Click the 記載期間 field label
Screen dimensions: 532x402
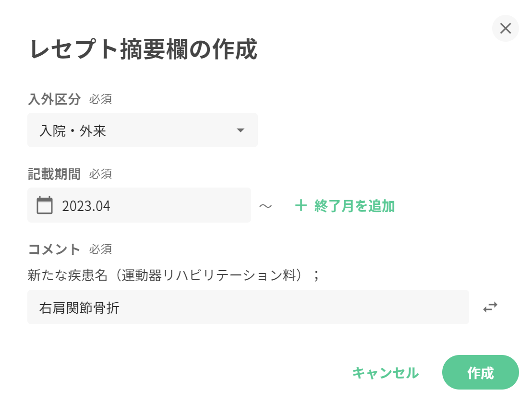pyautogui.click(x=54, y=174)
